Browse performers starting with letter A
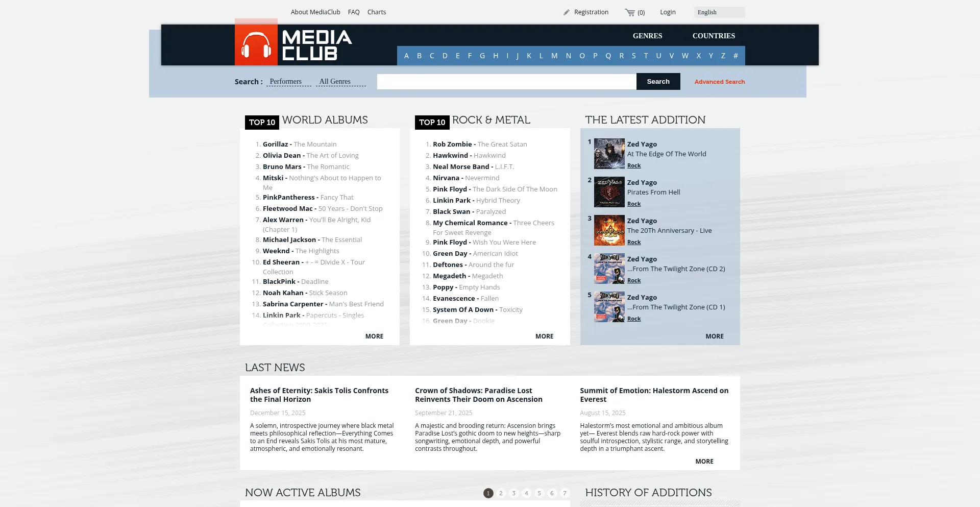The image size is (980, 507). pyautogui.click(x=406, y=56)
